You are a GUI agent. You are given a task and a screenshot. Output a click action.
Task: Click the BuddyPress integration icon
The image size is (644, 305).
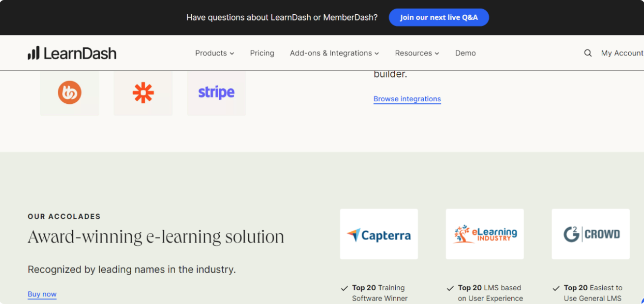[69, 92]
